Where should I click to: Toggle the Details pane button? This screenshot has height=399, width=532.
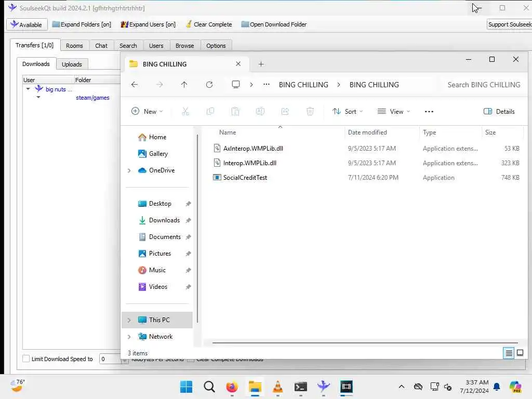[499, 111]
